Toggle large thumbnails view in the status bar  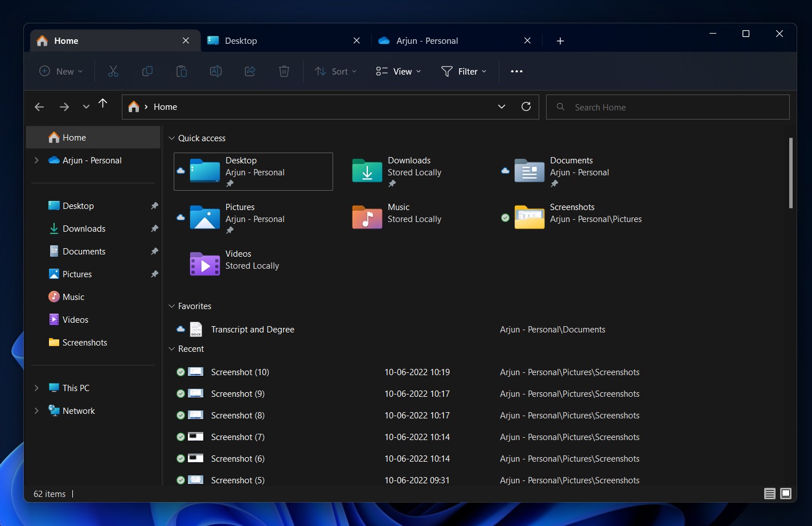coord(786,494)
